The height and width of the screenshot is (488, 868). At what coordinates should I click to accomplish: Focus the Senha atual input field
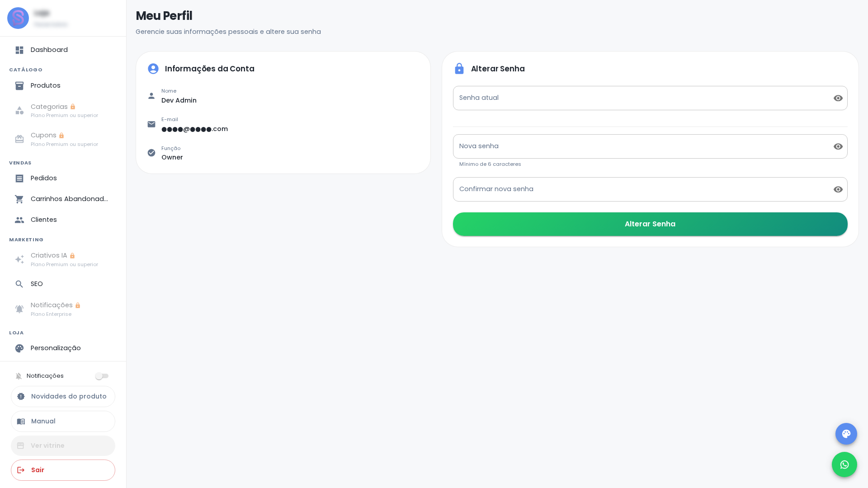tap(650, 98)
